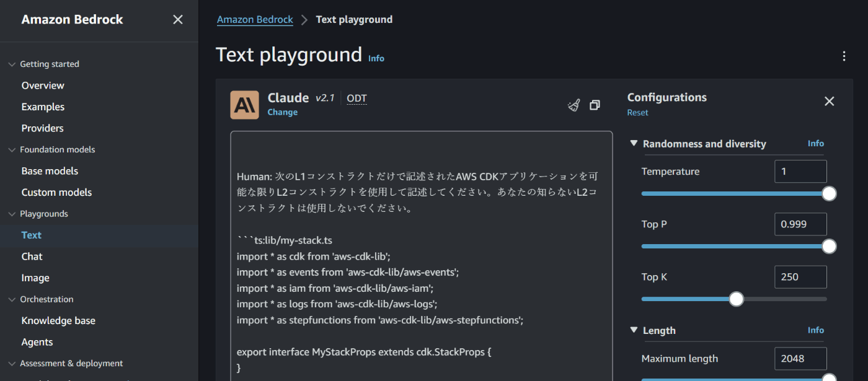The width and height of the screenshot is (868, 381).
Task: Click the Temperature slider handle
Action: [x=829, y=194]
